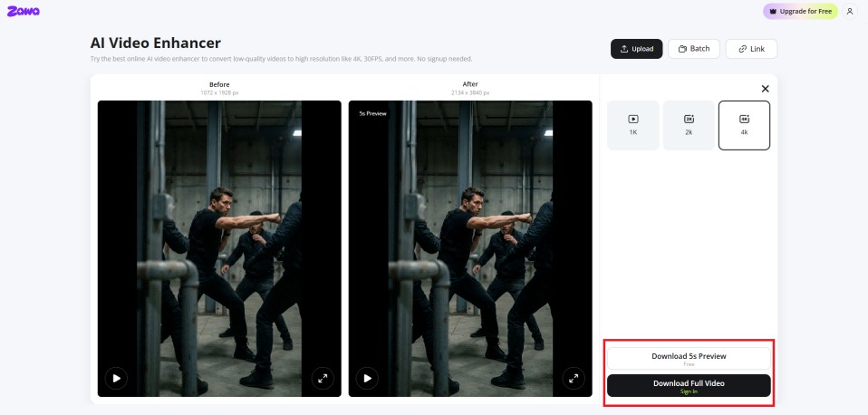Click the chain link icon
This screenshot has height=415, width=868.
tap(742, 49)
